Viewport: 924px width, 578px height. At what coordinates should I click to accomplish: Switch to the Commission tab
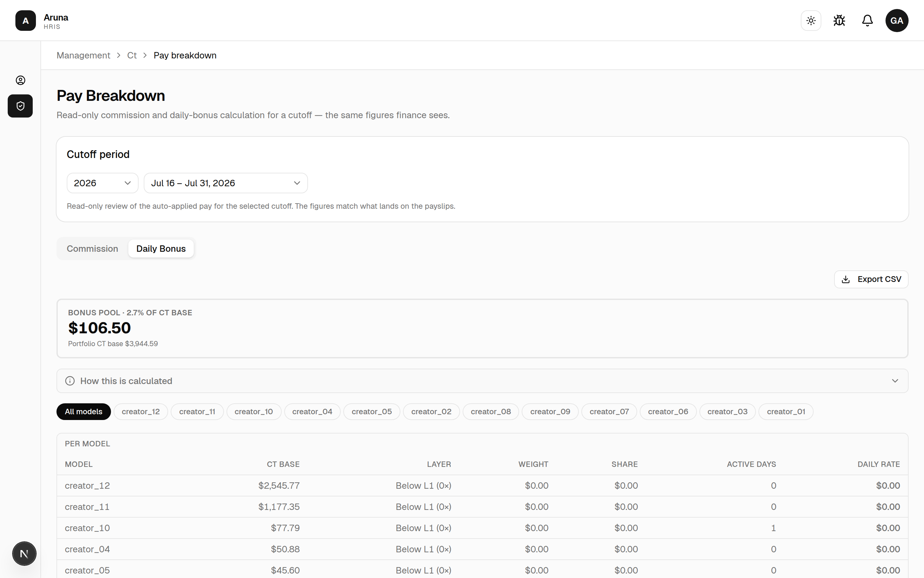coord(92,249)
